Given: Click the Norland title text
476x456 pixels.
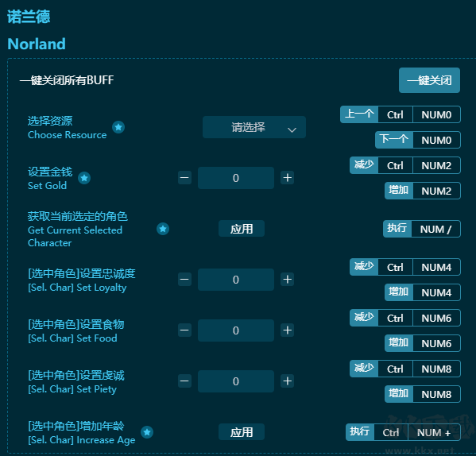Looking at the screenshot, I should click(37, 44).
